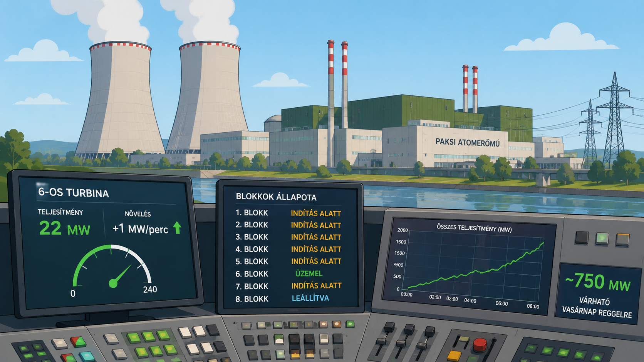The image size is (644, 362).
Task: Select the '3. BLOKK' row label
Action: pos(252,237)
